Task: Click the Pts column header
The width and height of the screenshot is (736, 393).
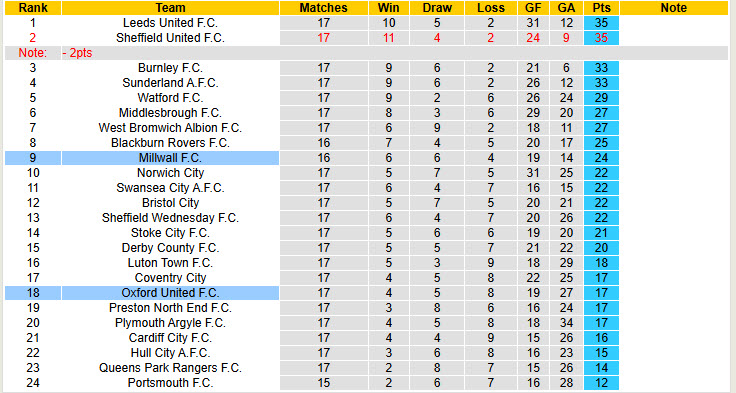Action: (x=601, y=8)
